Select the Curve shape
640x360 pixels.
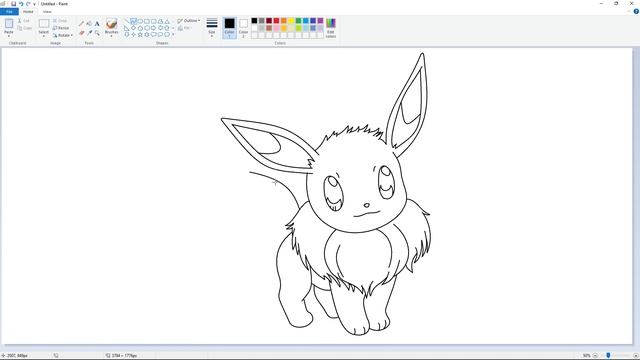click(x=133, y=21)
